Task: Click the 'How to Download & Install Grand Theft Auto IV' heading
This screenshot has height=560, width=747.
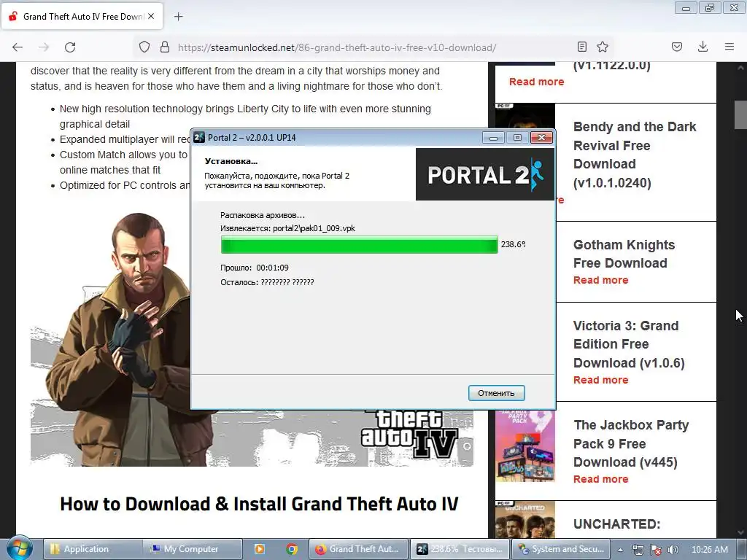Action: (259, 504)
